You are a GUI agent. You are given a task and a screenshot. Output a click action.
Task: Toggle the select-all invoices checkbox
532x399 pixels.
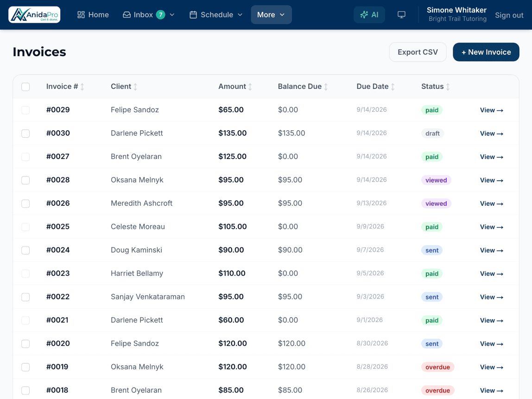click(x=25, y=87)
